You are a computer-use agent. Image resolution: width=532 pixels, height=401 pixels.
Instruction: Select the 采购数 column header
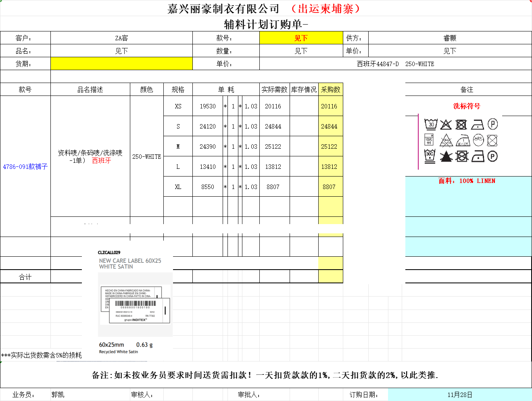(x=330, y=89)
